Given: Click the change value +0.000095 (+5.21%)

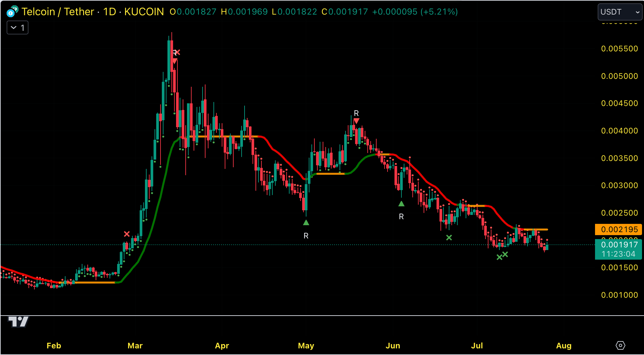Looking at the screenshot, I should coord(415,12).
